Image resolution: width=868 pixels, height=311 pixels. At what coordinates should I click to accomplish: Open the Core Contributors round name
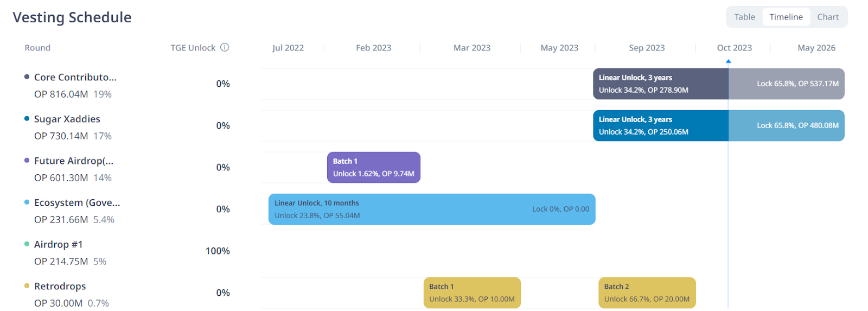pos(75,77)
